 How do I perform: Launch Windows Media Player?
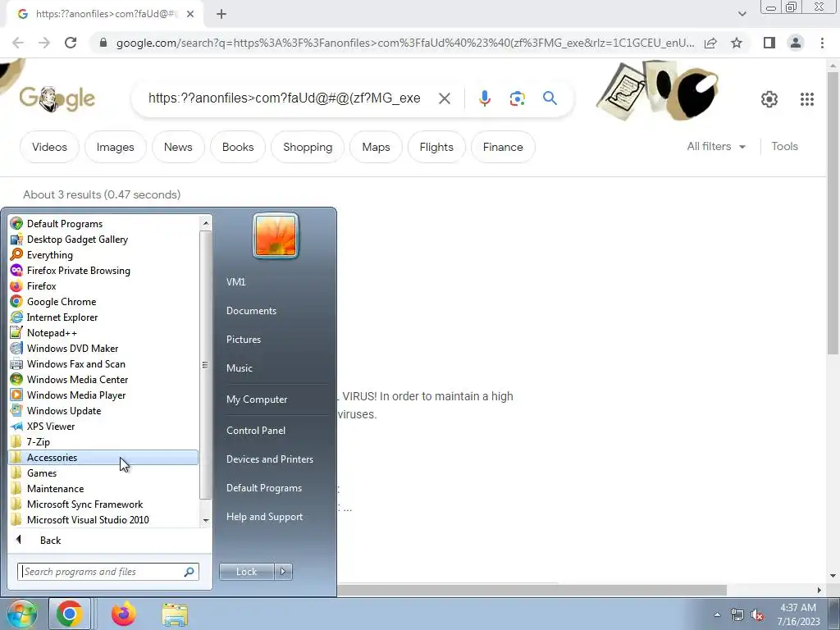click(103, 395)
